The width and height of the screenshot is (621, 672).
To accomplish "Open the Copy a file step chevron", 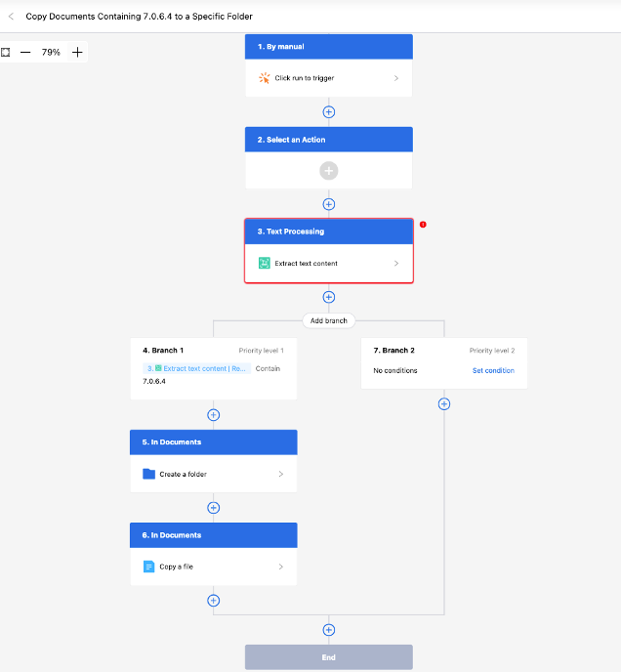I will click(x=280, y=567).
